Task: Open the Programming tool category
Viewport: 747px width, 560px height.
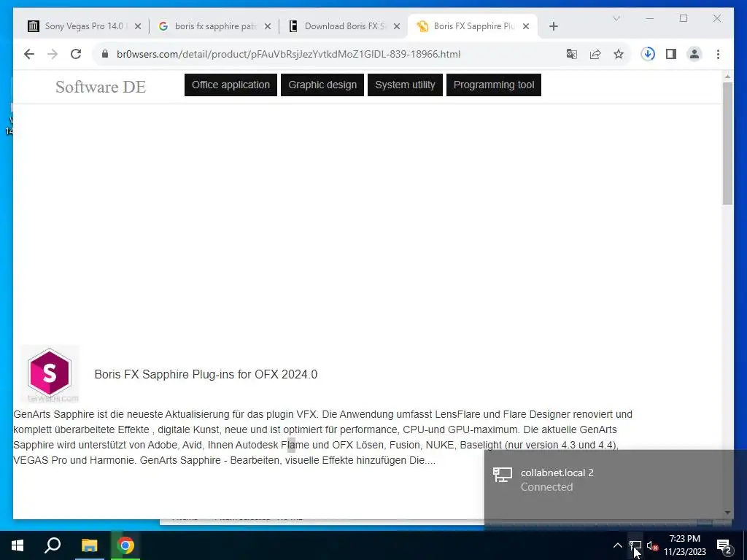Action: click(x=494, y=85)
